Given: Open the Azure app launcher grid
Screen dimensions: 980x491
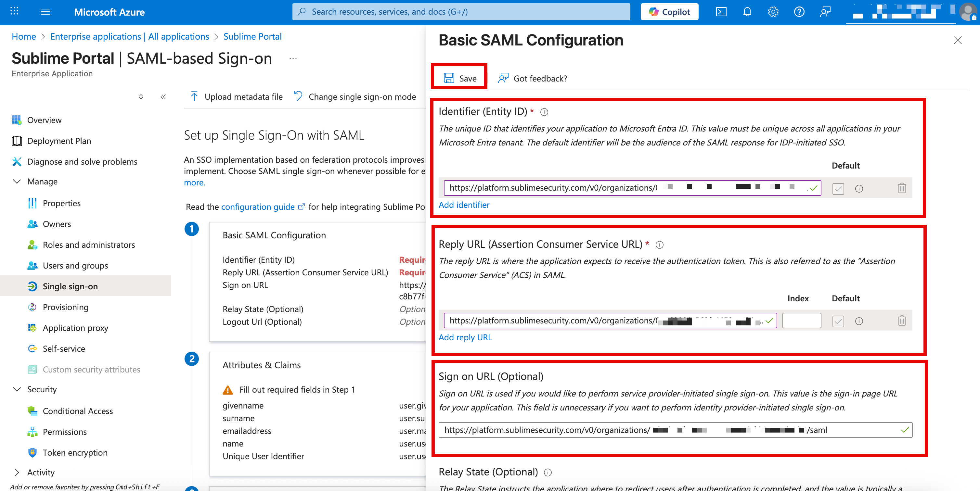Looking at the screenshot, I should pos(14,11).
